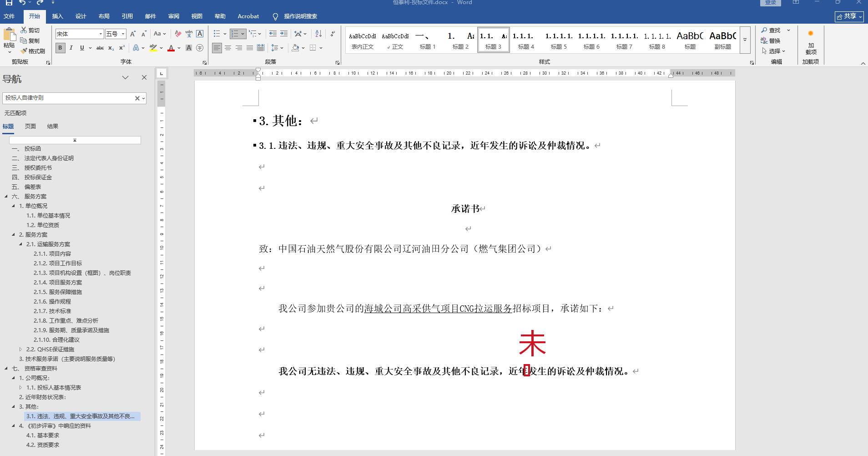Apply the 副标题 style
868x456 pixels.
(722, 40)
